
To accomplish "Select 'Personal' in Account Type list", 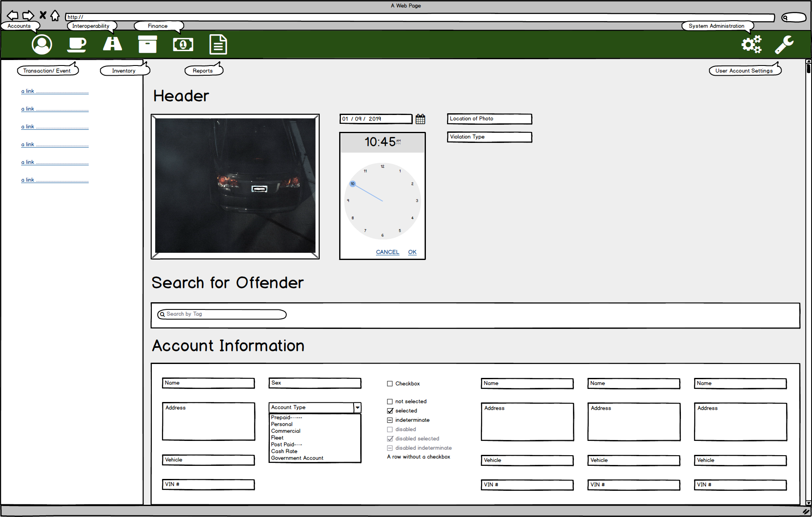I will click(282, 424).
